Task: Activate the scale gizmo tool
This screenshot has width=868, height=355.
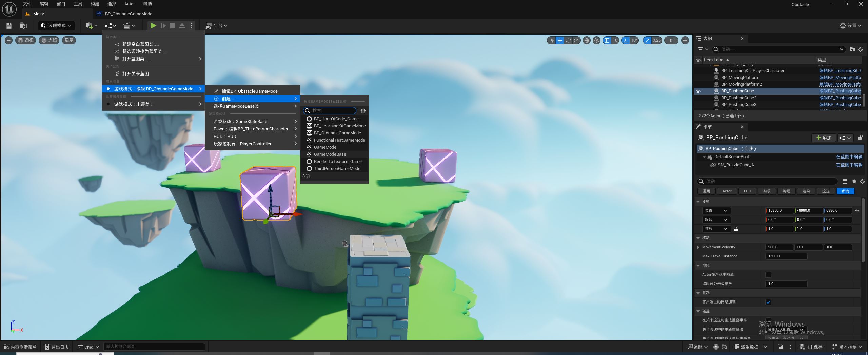Action: click(x=576, y=40)
